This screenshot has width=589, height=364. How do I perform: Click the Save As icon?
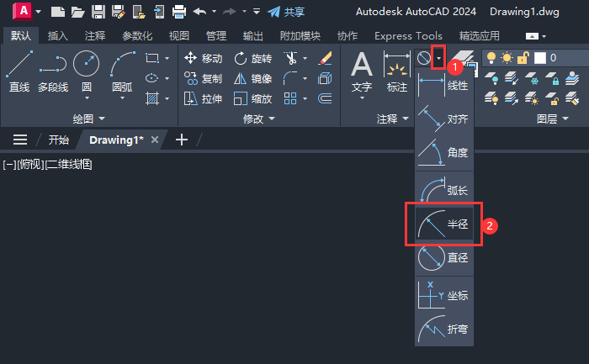(x=119, y=12)
